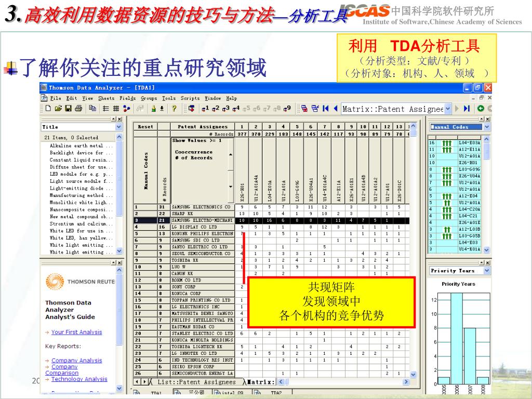Expand the Matrix::Patent Assignees sheet selector
The height and width of the screenshot is (399, 532).
coord(448,109)
